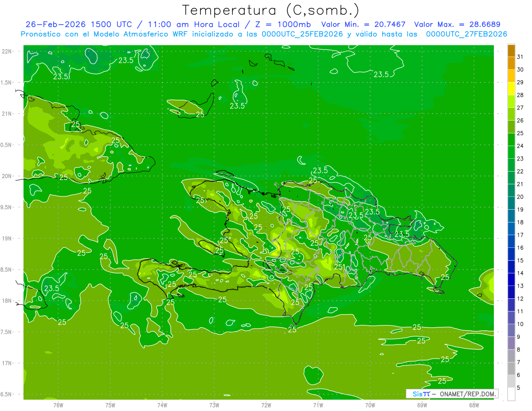Click the "21N" latitude axis label
Screen dimensions: 532x411
click(x=7, y=114)
